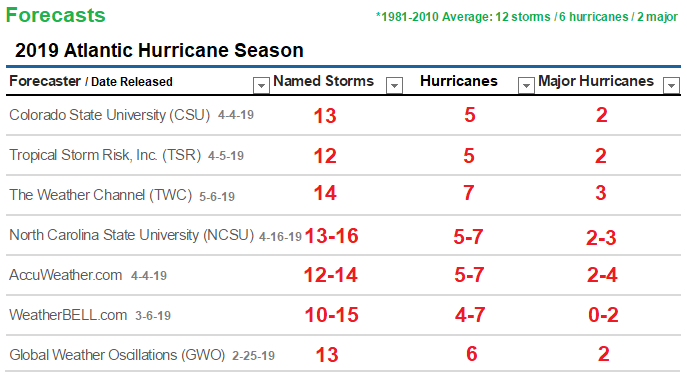Select The Weather Channel (TWC) entry

(101, 195)
